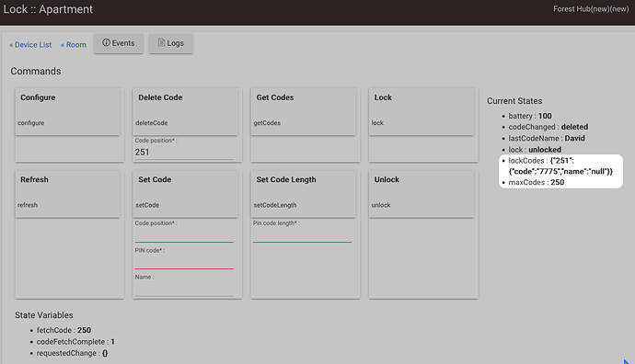Click the Delete Code command

(x=186, y=111)
